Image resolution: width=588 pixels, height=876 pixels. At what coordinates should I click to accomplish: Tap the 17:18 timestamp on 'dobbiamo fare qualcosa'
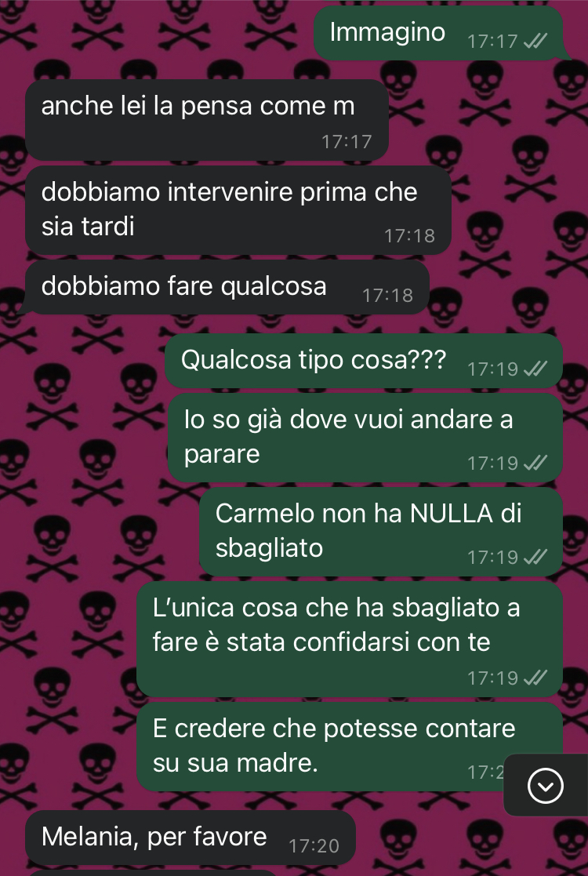(x=387, y=295)
